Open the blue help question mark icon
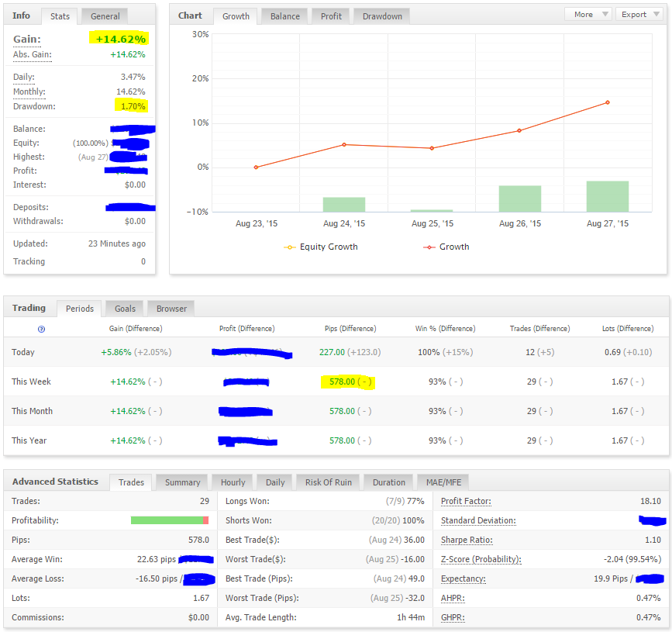672x632 pixels. (x=42, y=330)
